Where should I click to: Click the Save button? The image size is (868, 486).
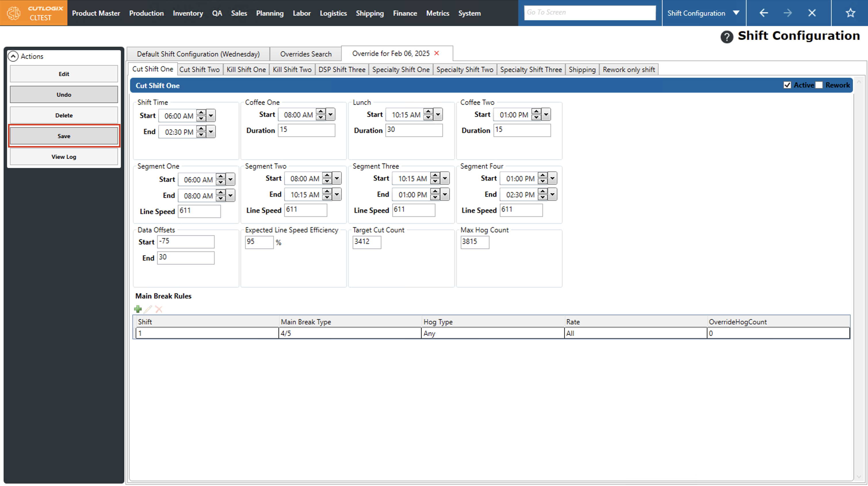64,136
